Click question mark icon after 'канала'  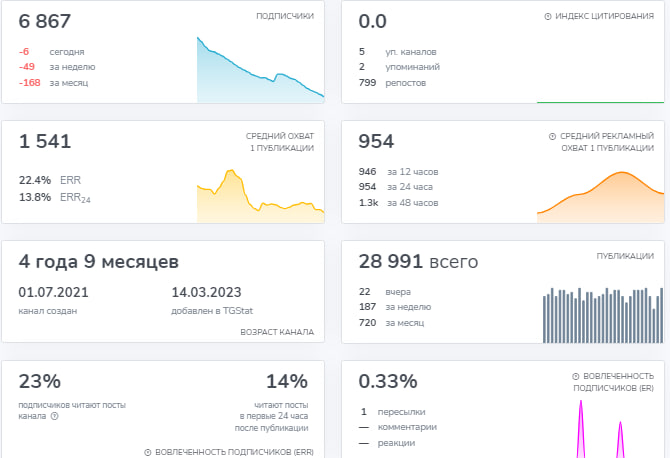pyautogui.click(x=54, y=416)
